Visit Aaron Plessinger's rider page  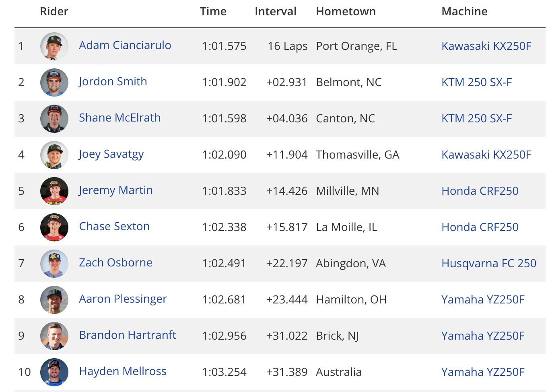(x=123, y=299)
